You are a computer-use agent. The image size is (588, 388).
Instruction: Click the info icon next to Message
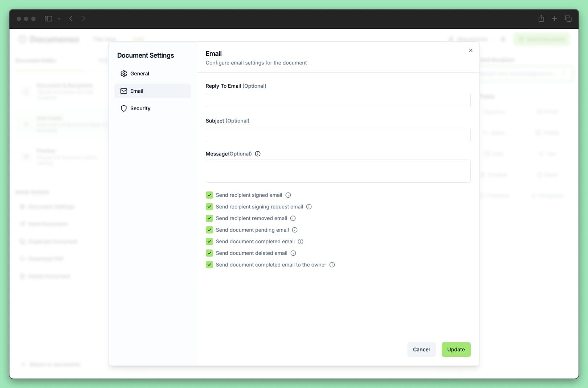258,154
